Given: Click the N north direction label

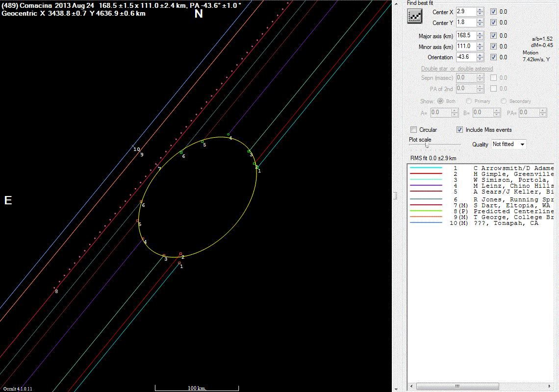Looking at the screenshot, I should [x=199, y=14].
